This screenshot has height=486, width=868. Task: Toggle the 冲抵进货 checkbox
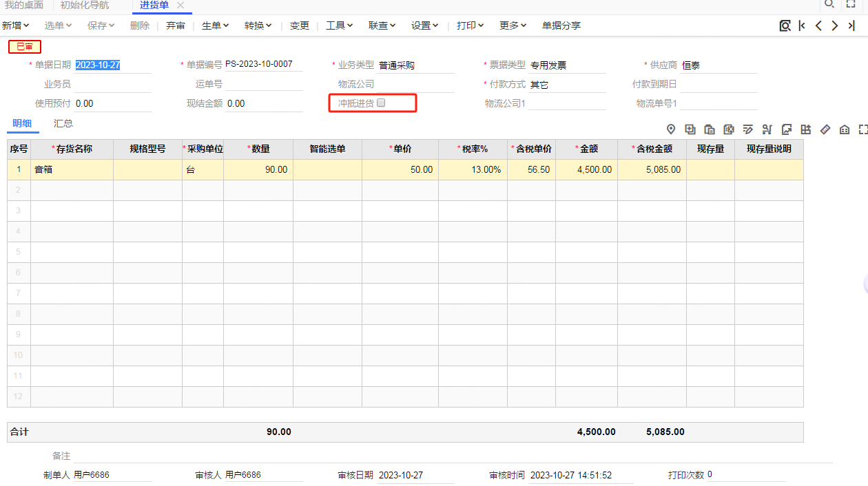pyautogui.click(x=381, y=103)
